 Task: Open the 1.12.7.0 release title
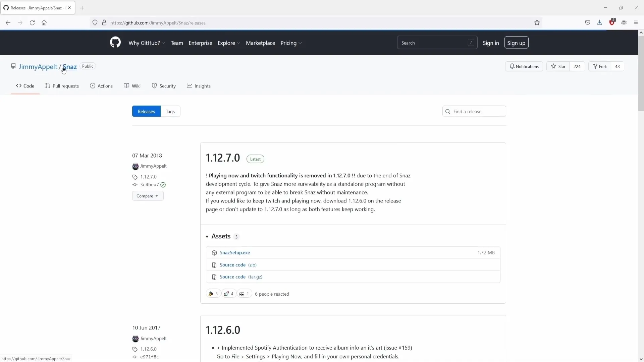[223, 158]
